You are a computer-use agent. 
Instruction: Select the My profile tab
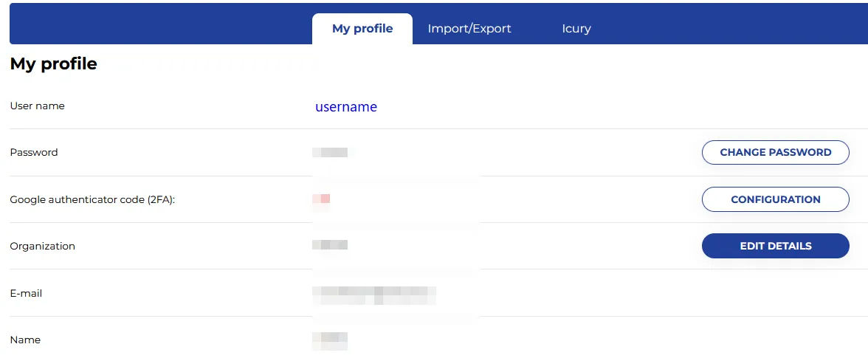point(362,29)
